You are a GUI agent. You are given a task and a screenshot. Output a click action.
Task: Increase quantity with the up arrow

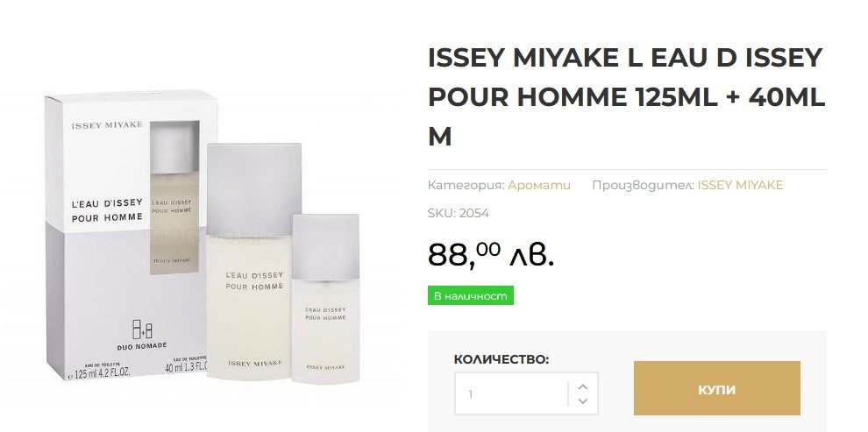pyautogui.click(x=583, y=386)
